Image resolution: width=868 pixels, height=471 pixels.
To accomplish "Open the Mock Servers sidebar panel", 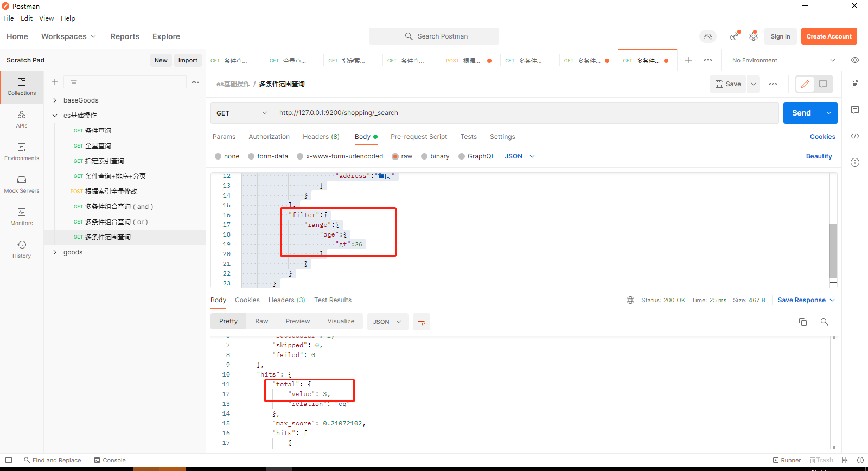I will [x=22, y=184].
